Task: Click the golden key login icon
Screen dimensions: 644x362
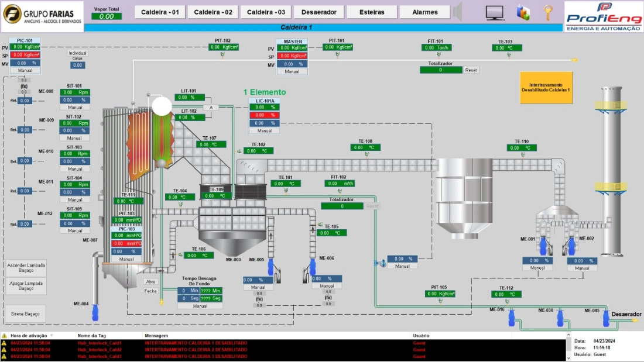Action: 548,13
